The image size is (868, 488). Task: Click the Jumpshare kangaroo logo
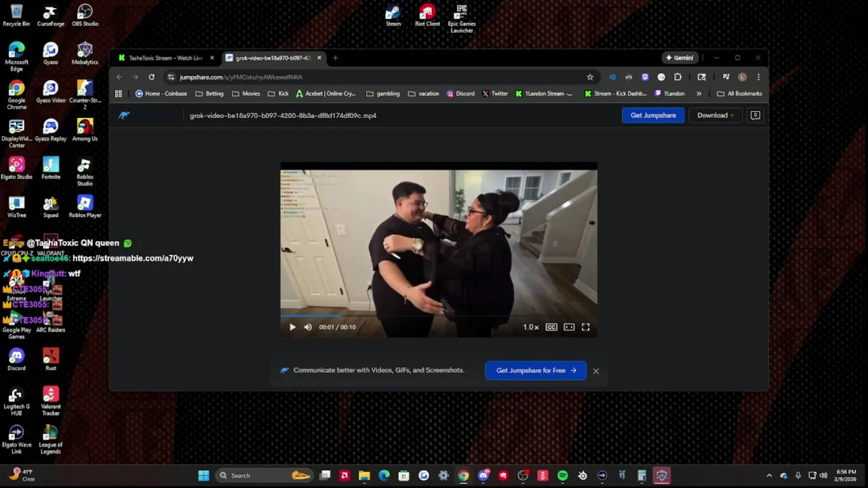pyautogui.click(x=123, y=115)
